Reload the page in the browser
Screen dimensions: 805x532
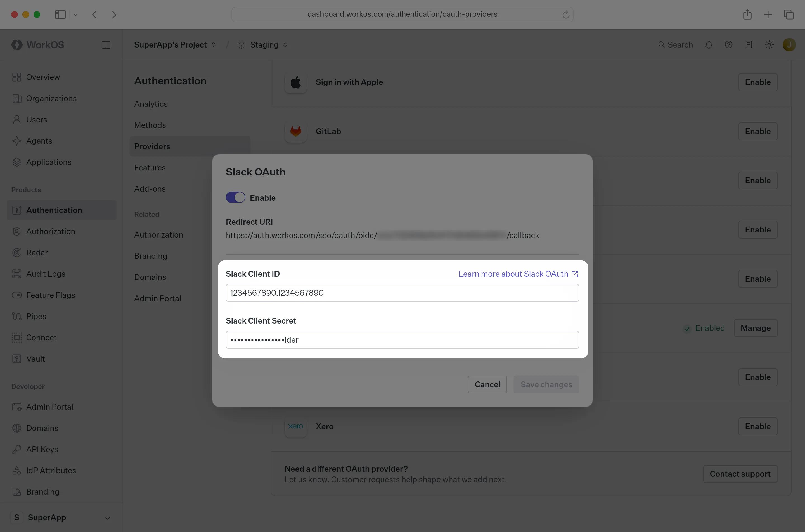(566, 14)
